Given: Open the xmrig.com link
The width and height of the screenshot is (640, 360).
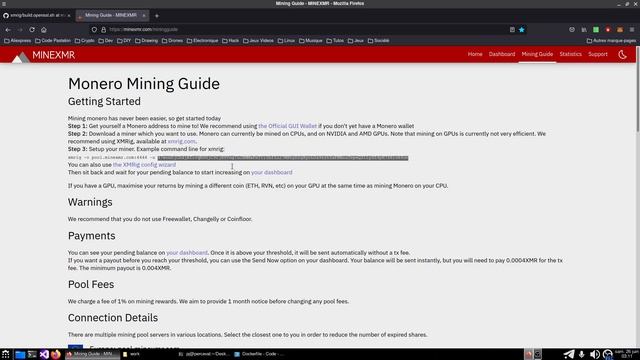Looking at the screenshot, I should coord(181,141).
